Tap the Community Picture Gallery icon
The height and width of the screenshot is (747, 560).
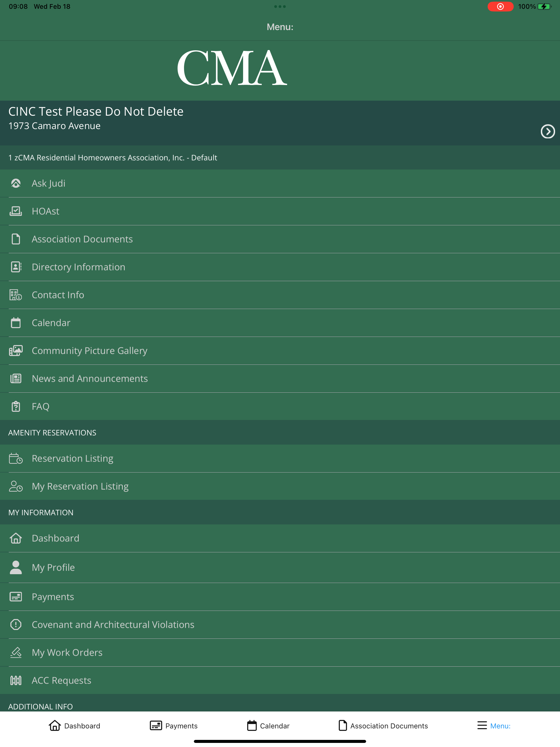click(16, 351)
